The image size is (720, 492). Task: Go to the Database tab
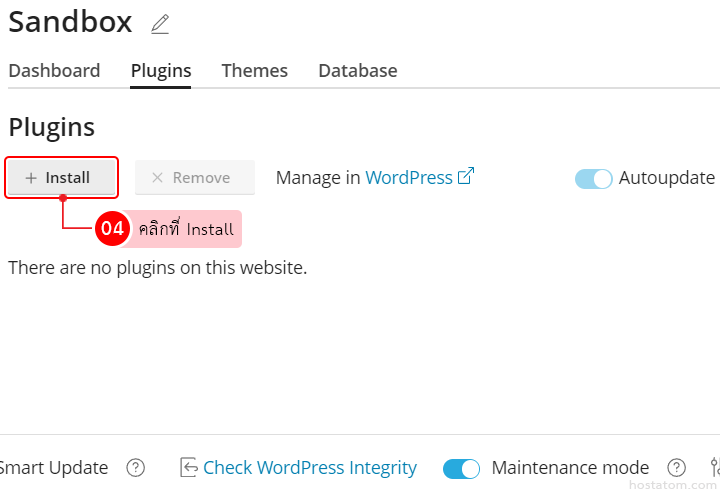click(x=358, y=71)
